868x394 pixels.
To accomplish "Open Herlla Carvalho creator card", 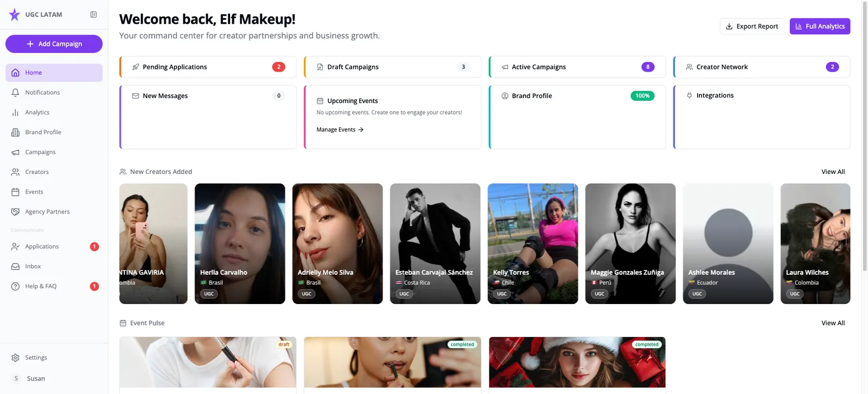I will tap(240, 244).
